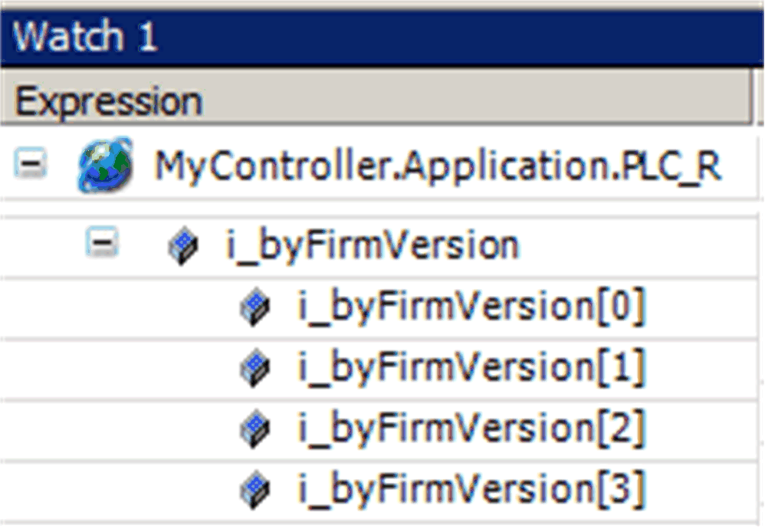Click the Expression column header
The width and height of the screenshot is (765, 532).
[x=376, y=97]
